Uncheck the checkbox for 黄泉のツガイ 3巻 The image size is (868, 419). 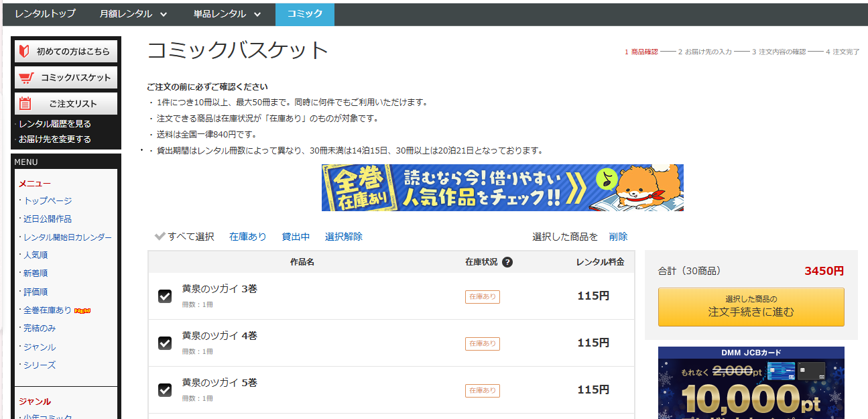(x=165, y=296)
